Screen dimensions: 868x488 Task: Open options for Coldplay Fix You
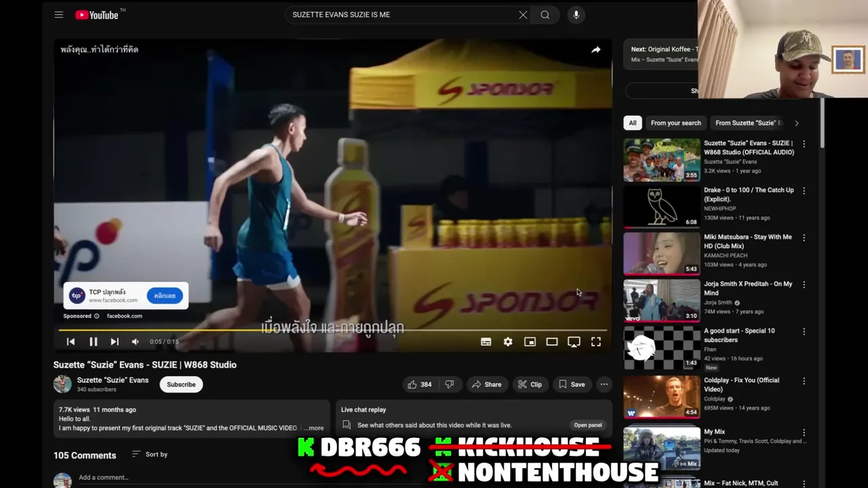pyautogui.click(x=804, y=381)
